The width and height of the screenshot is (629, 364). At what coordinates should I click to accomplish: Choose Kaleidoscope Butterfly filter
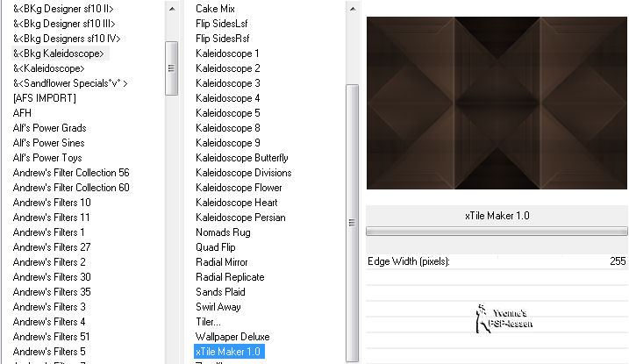(x=242, y=158)
